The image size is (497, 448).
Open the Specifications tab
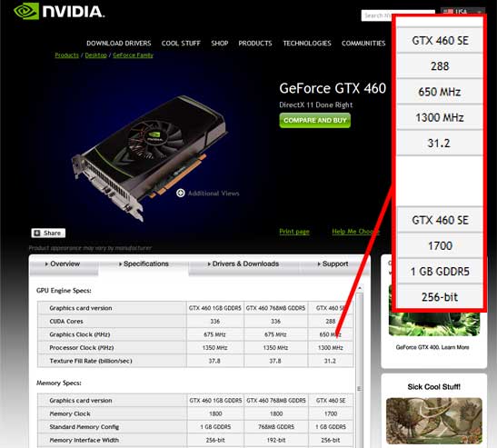tap(144, 264)
